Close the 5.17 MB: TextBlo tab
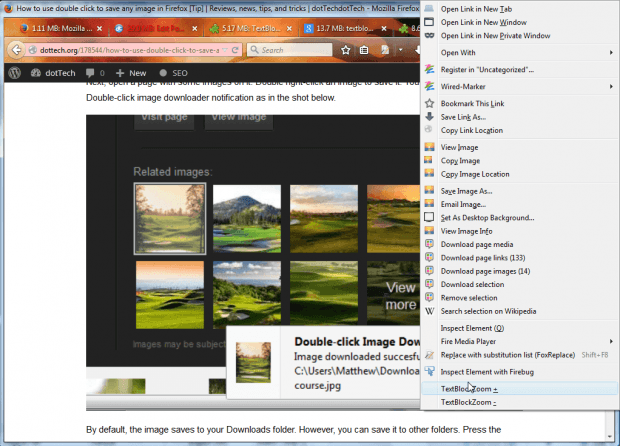The height and width of the screenshot is (446, 620). (x=289, y=28)
